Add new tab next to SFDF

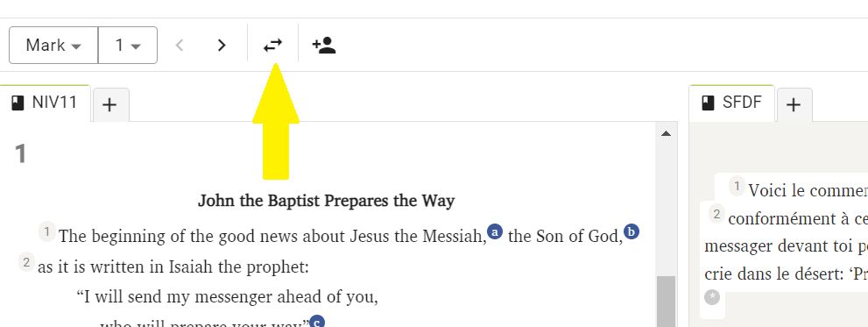tap(794, 104)
